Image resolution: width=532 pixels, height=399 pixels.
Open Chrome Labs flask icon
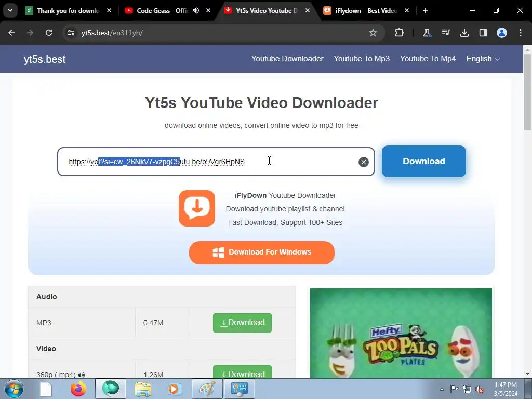click(x=427, y=33)
